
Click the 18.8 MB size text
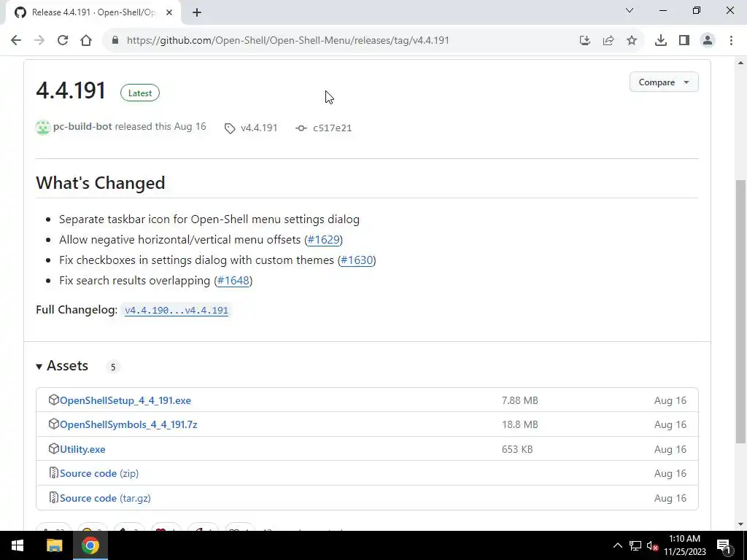coord(519,424)
